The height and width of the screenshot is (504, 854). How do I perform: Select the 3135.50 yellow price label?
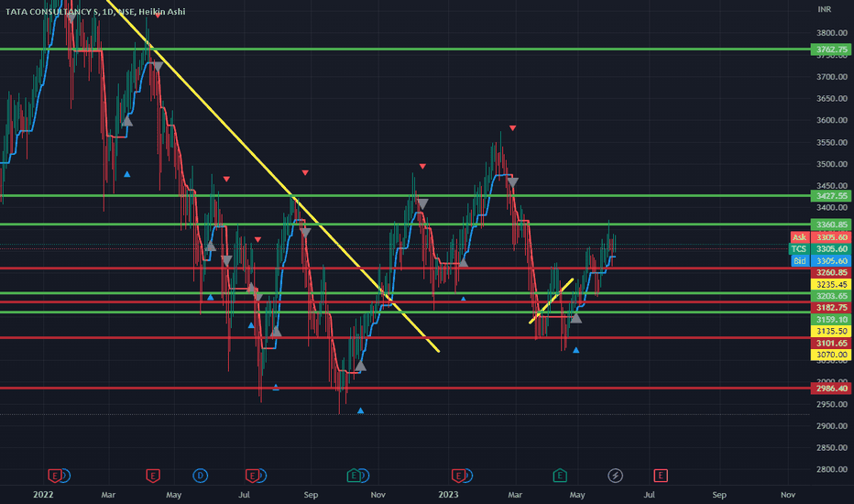830,331
